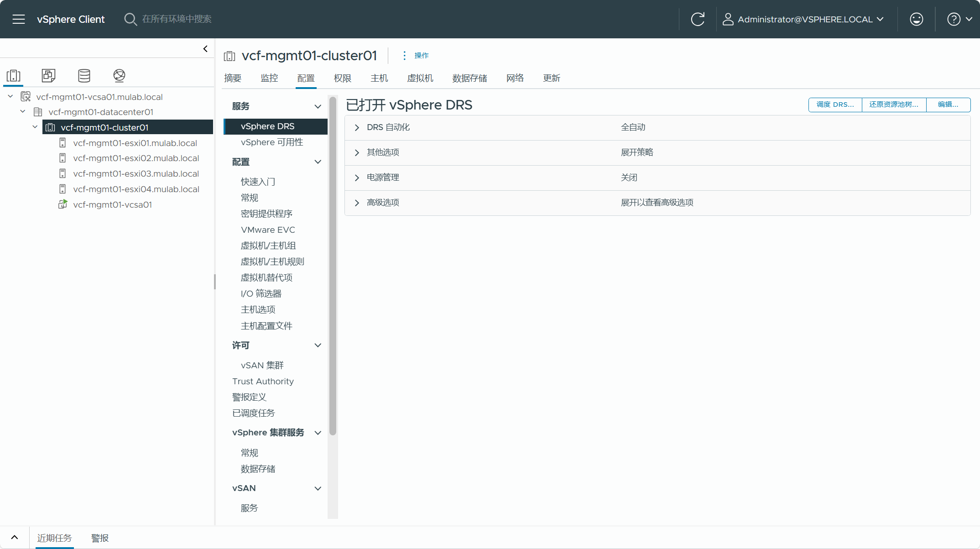This screenshot has width=980, height=549.
Task: Collapse the left inventory sidebar
Action: tap(205, 49)
